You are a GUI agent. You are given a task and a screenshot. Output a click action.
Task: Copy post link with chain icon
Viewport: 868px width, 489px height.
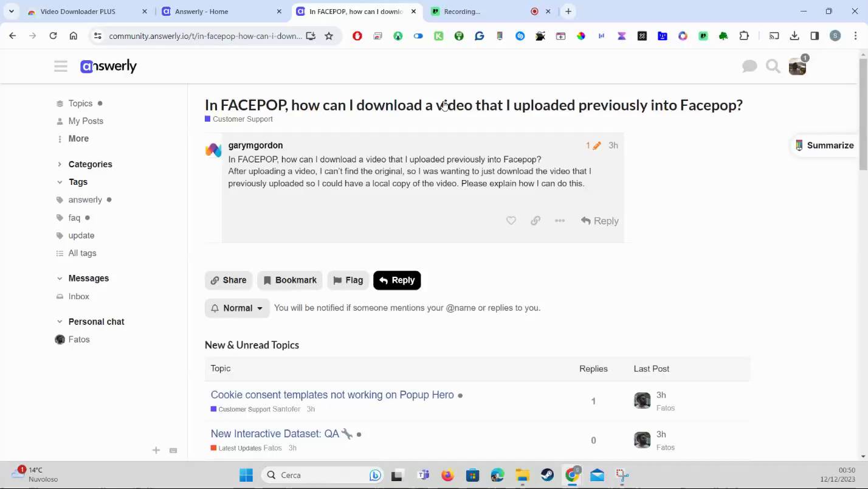(x=536, y=221)
